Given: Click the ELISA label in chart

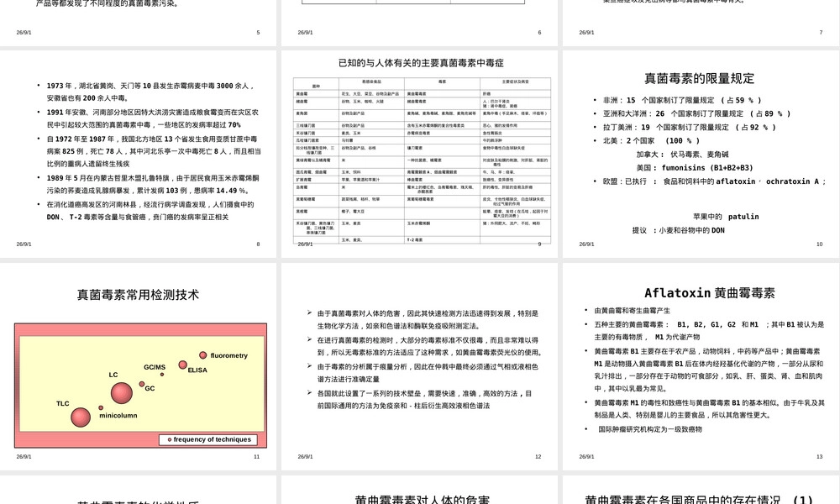Looking at the screenshot, I should (197, 370).
